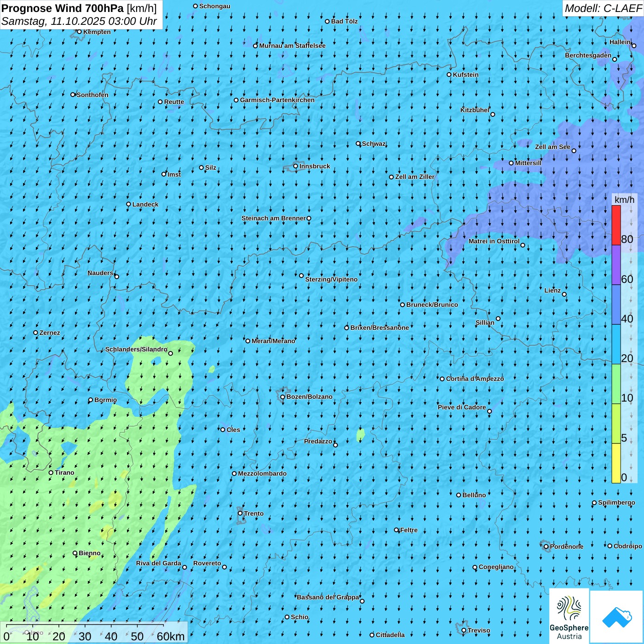Click the 'Bruneck/Brunico' label
This screenshot has width=644, height=644.
pyautogui.click(x=432, y=305)
